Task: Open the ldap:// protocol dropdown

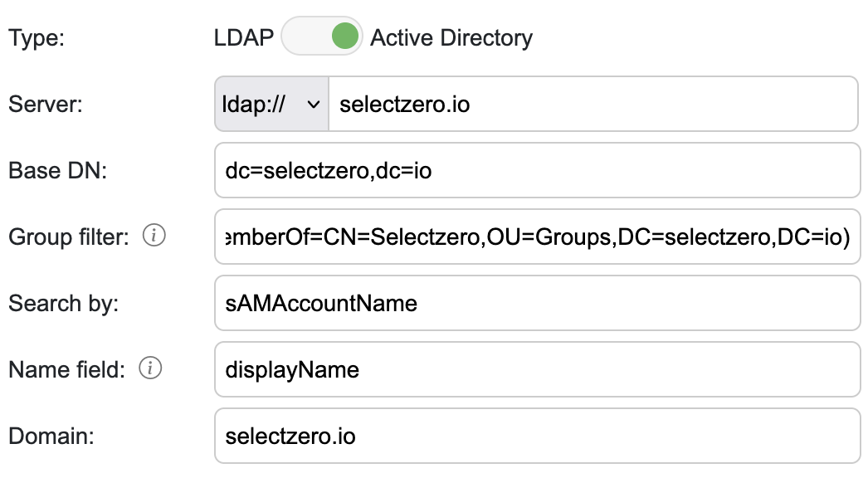Action: coord(271,104)
